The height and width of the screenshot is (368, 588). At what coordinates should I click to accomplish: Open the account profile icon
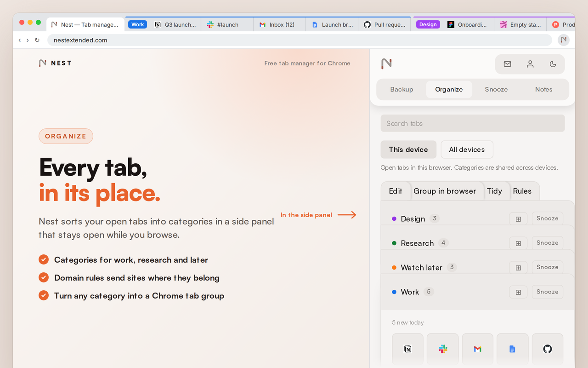530,64
